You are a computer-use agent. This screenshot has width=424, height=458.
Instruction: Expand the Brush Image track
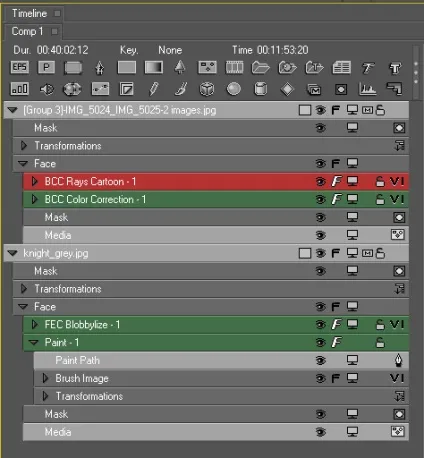tap(45, 378)
